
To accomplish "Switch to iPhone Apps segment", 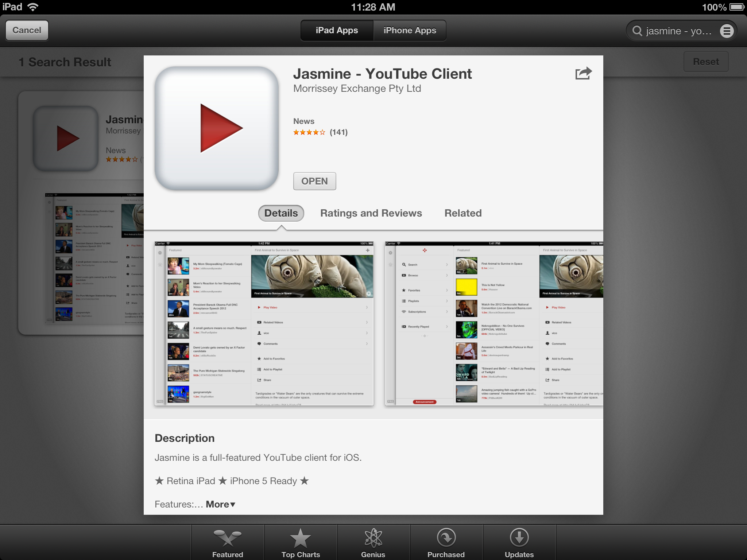I will [x=410, y=31].
